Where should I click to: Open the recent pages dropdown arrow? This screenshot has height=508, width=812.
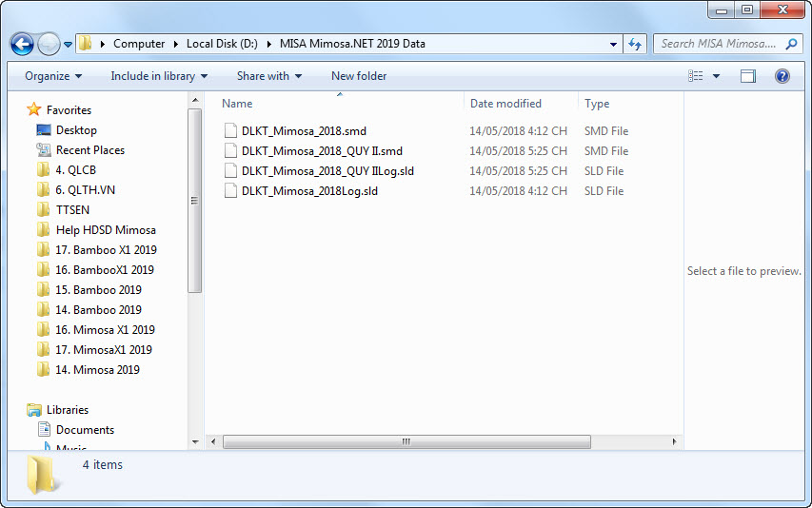click(x=68, y=45)
